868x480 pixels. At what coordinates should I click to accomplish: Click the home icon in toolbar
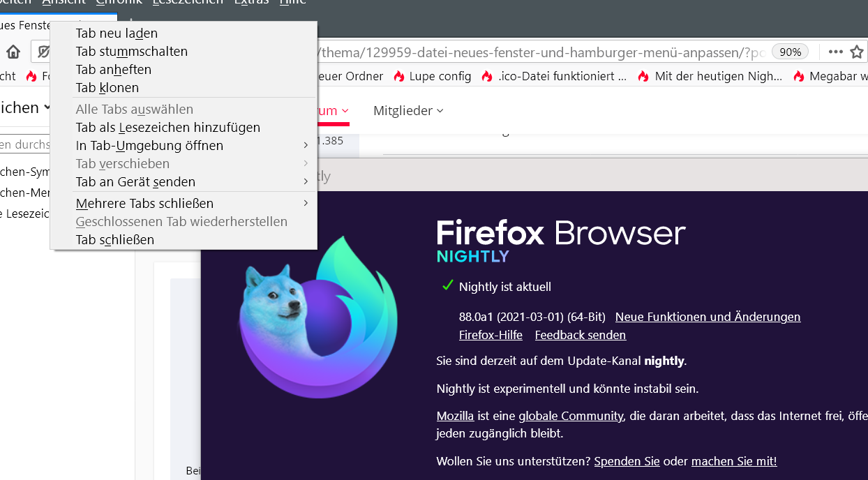pos(13,52)
